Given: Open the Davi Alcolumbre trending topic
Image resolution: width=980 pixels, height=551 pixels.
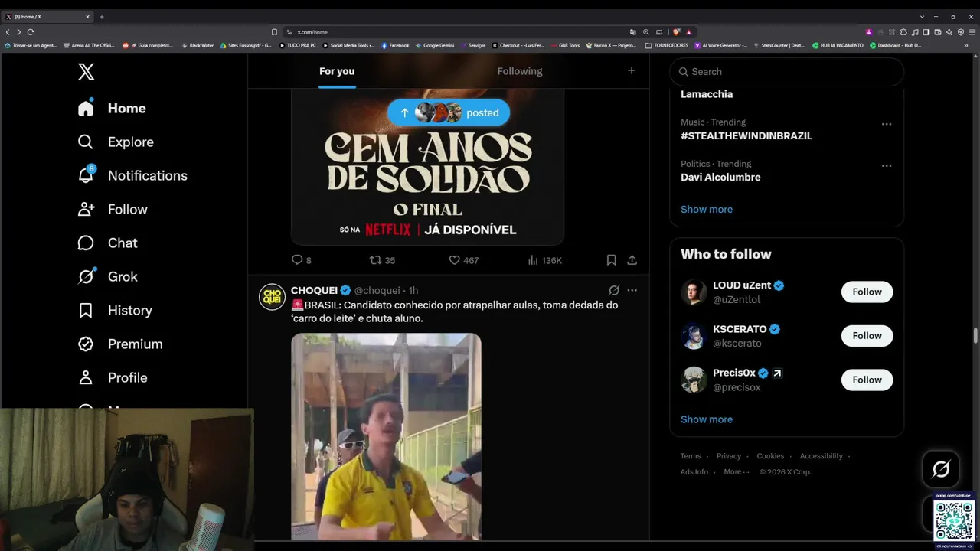Looking at the screenshot, I should pyautogui.click(x=720, y=177).
